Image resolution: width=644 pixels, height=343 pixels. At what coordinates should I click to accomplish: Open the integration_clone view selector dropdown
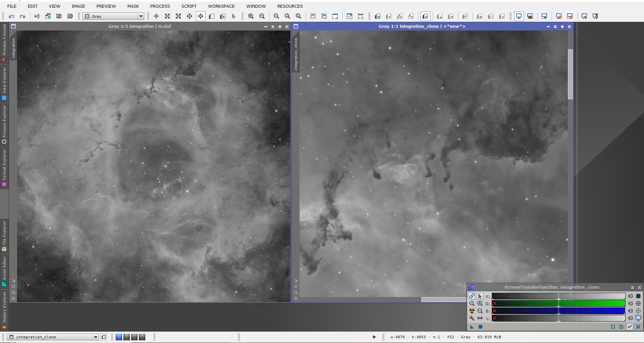point(53,337)
